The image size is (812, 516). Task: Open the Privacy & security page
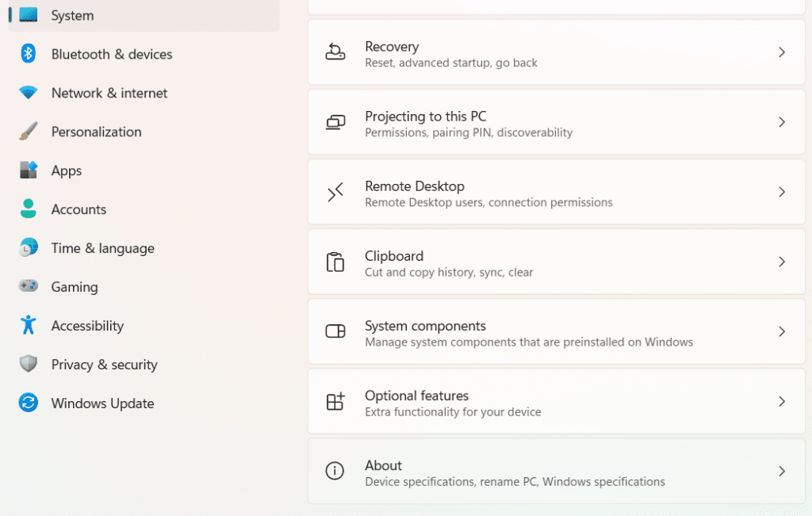pyautogui.click(x=104, y=365)
